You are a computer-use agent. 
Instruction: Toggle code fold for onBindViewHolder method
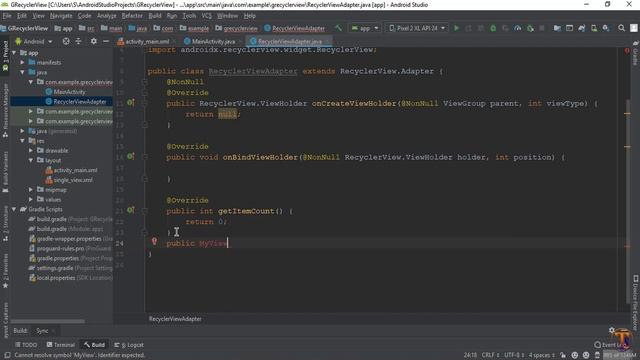coord(144,157)
